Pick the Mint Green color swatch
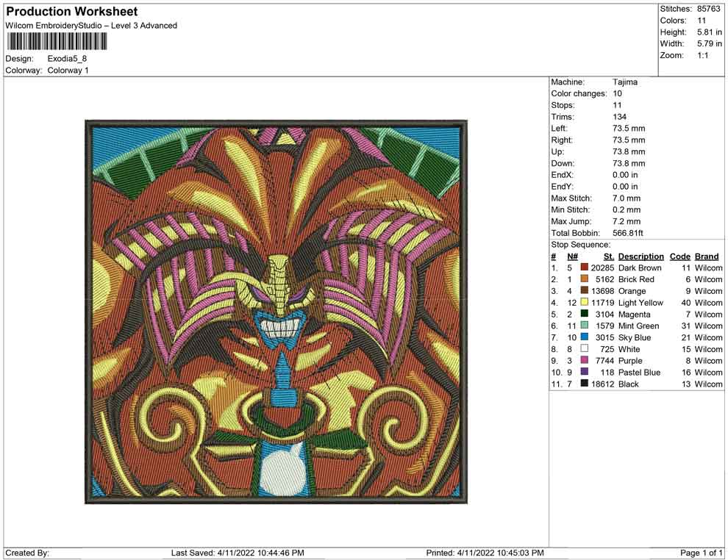728x560 pixels. [585, 326]
